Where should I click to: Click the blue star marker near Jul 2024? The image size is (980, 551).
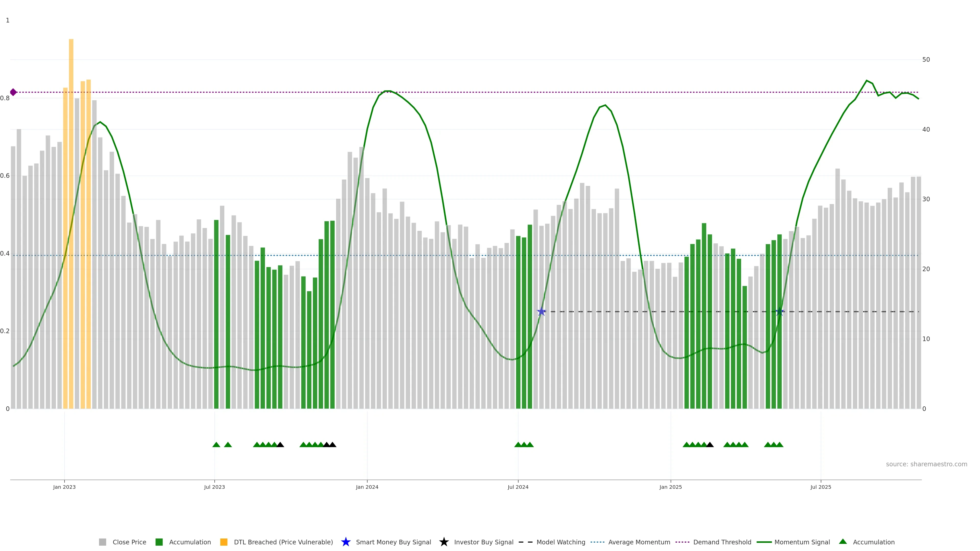click(541, 312)
